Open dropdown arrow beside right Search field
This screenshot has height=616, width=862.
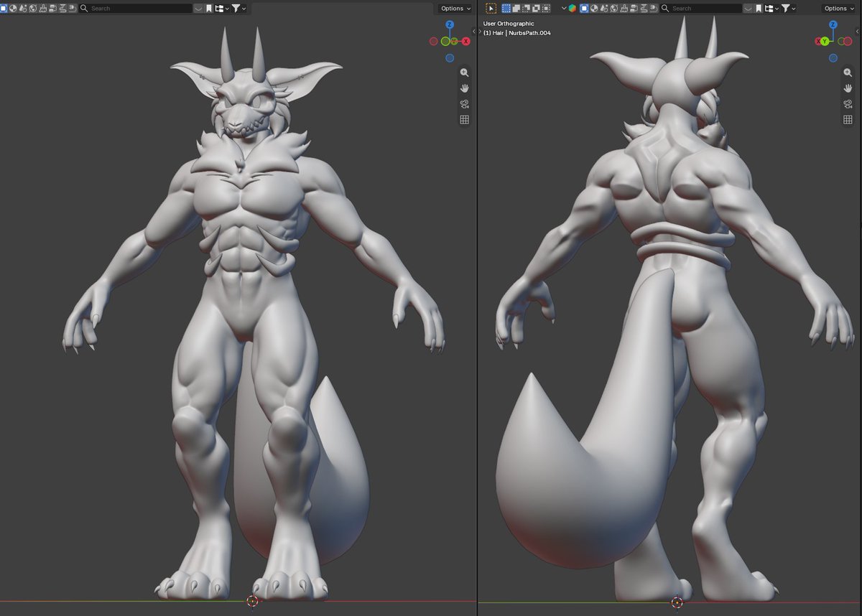click(x=749, y=8)
